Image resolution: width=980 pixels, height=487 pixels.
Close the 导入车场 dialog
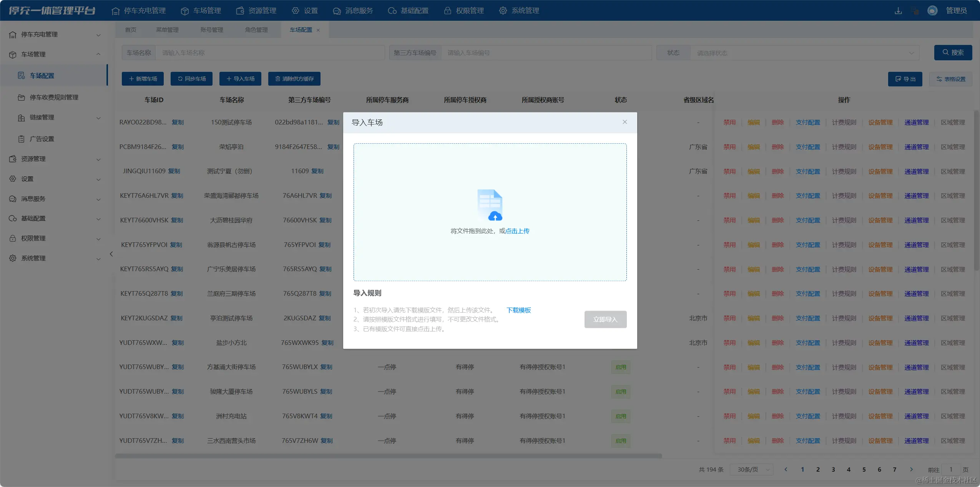coord(625,122)
